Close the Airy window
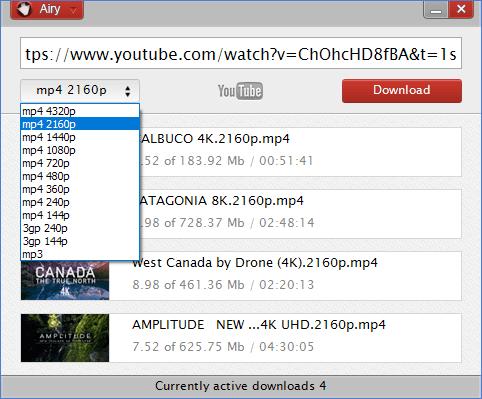The image size is (482, 399). (x=461, y=9)
